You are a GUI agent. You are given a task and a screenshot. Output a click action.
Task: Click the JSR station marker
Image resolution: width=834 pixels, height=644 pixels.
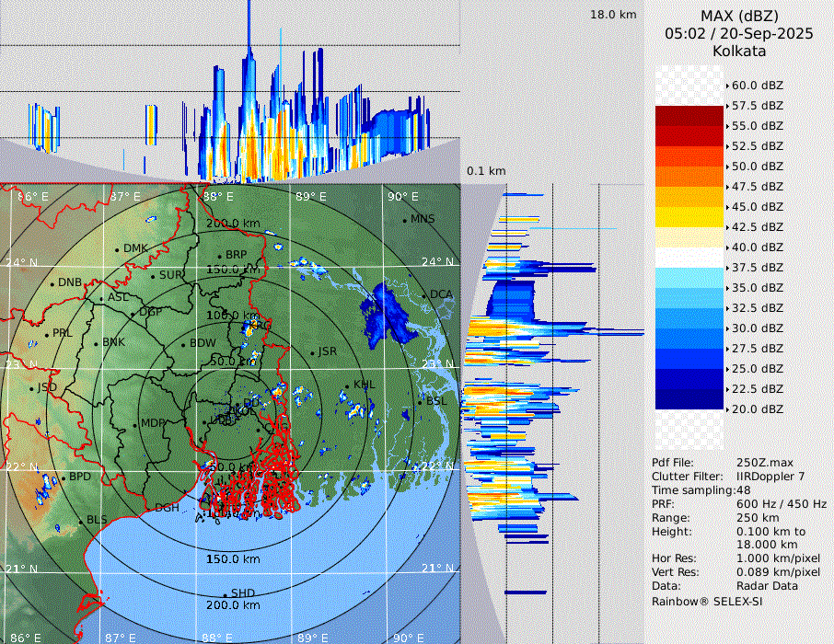(312, 352)
